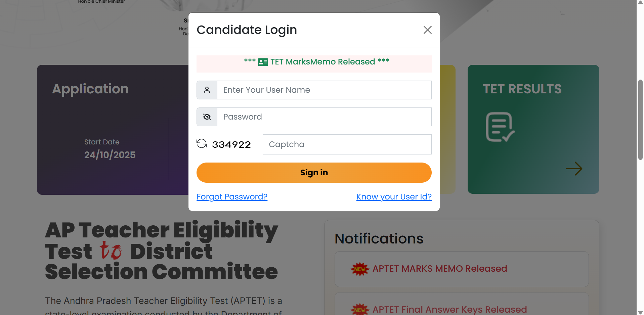This screenshot has width=644, height=315.
Task: Click the ID card icon in MarksMemo banner
Action: pos(263,62)
